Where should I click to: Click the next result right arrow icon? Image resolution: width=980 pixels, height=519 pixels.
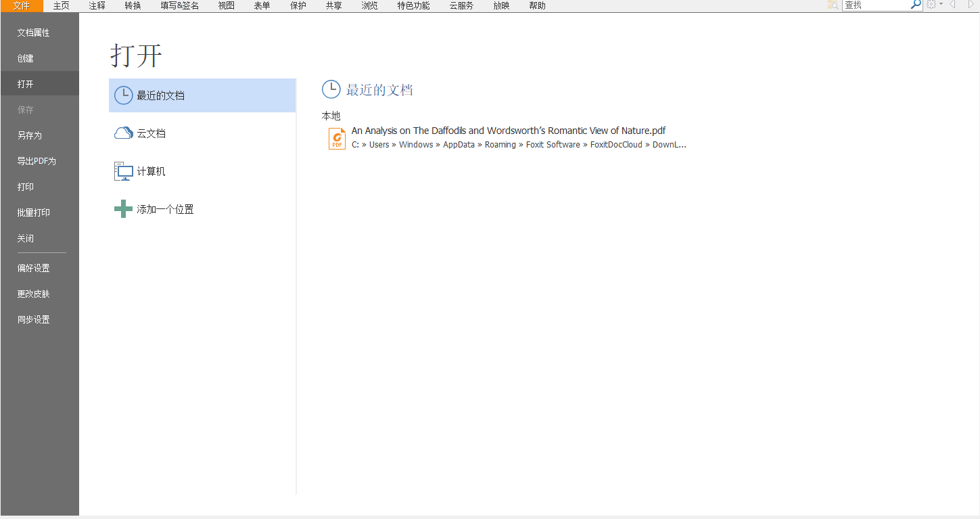pos(971,5)
